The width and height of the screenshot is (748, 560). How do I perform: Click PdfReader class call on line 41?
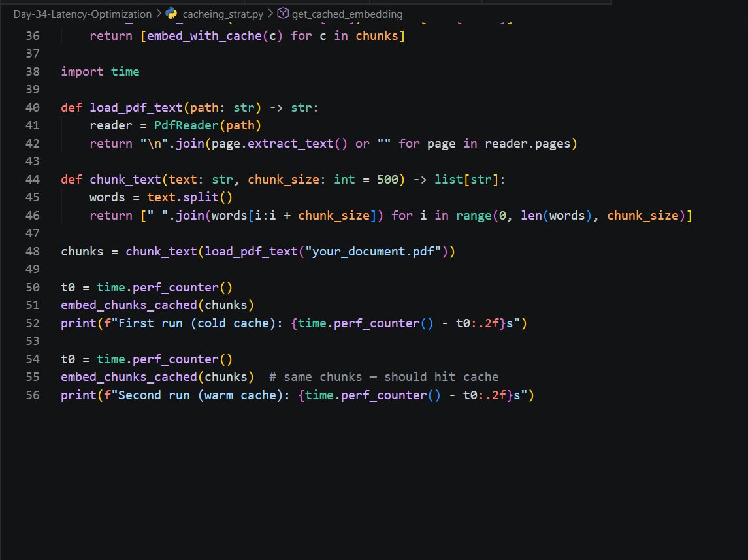point(186,125)
